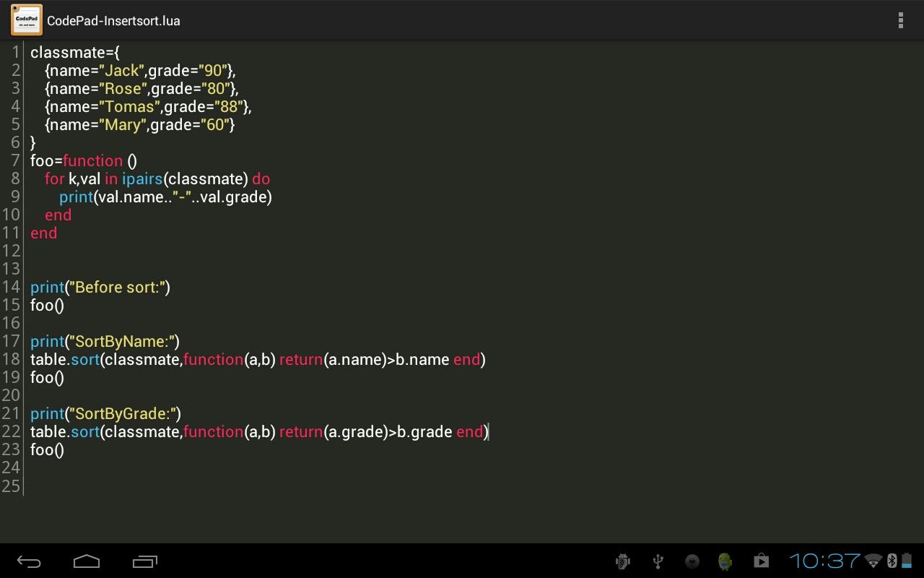Place cursor on the ipairs keyword

coord(142,179)
